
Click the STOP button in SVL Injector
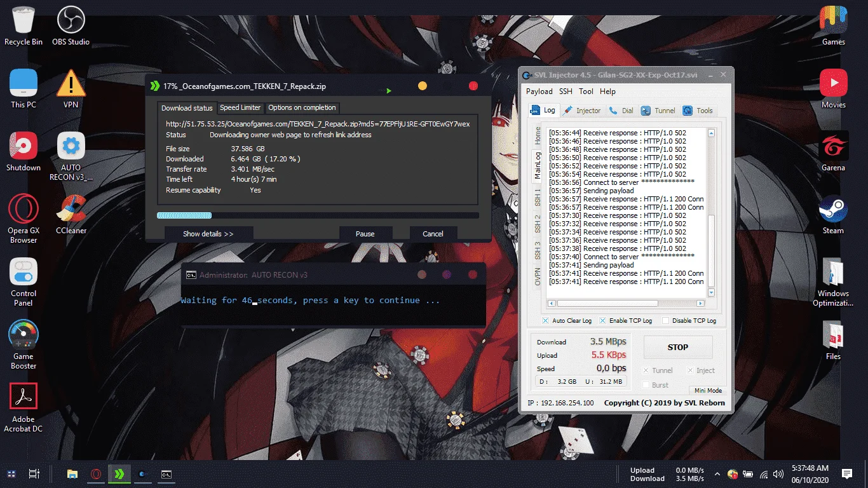(678, 347)
